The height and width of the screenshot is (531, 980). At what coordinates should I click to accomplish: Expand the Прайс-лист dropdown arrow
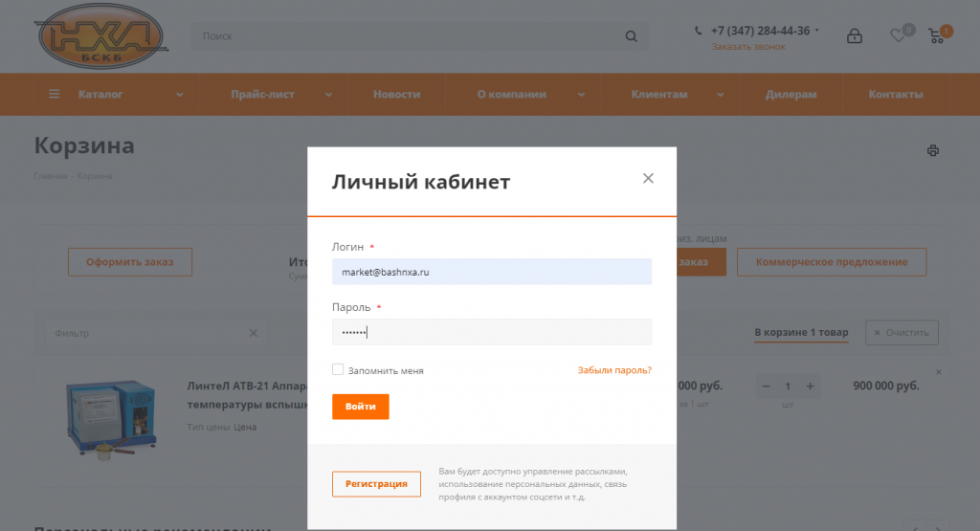328,95
